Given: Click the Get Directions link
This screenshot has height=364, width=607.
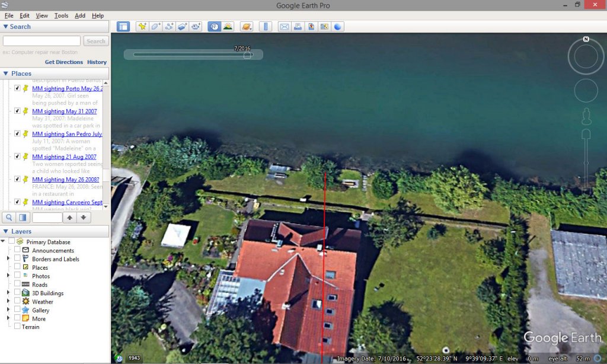Looking at the screenshot, I should pyautogui.click(x=64, y=62).
